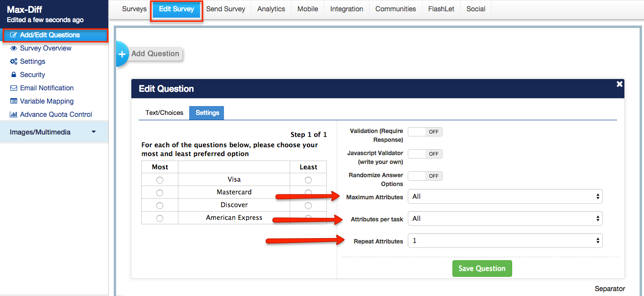Image resolution: width=644 pixels, height=296 pixels.
Task: Click the envelope icon beside Email Notification
Action: [14, 88]
